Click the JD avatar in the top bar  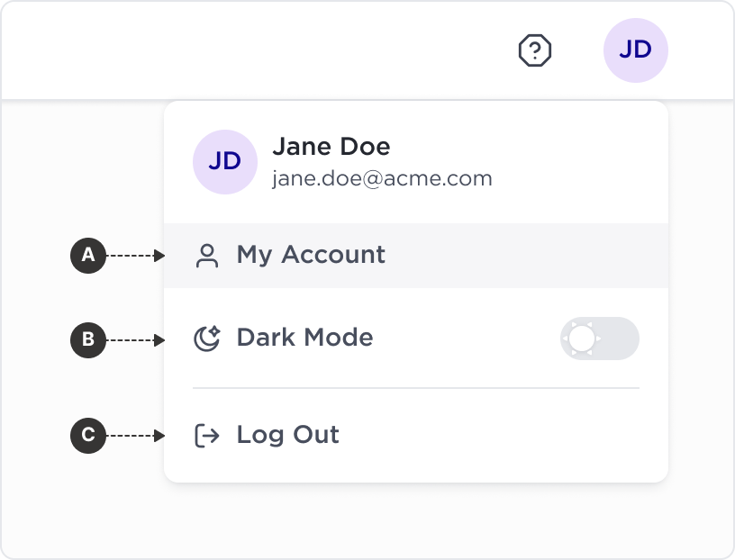click(636, 50)
